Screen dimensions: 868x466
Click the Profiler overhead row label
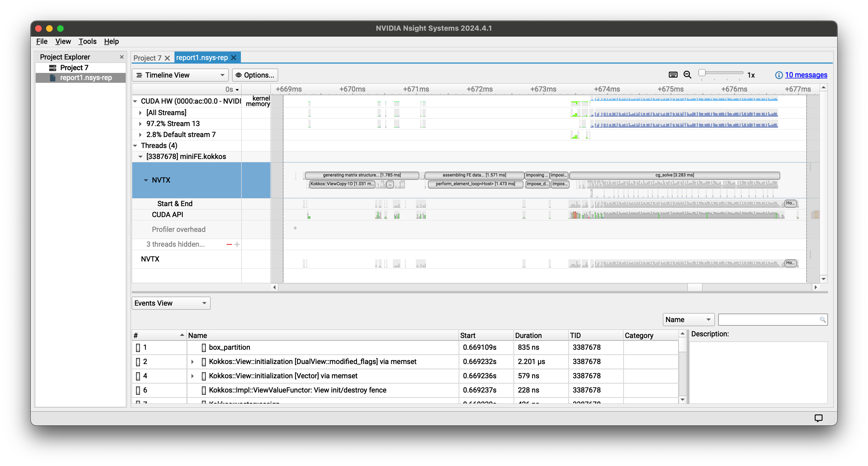click(x=179, y=230)
